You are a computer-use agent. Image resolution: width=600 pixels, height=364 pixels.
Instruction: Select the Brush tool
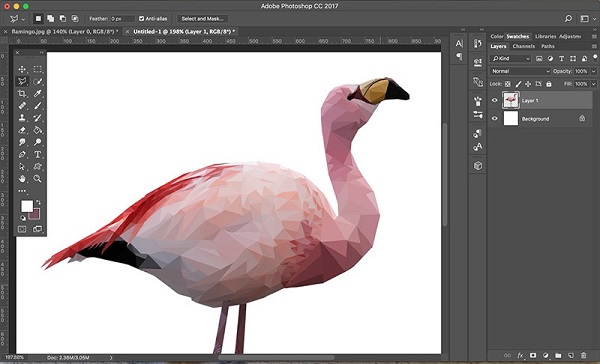pos(38,105)
